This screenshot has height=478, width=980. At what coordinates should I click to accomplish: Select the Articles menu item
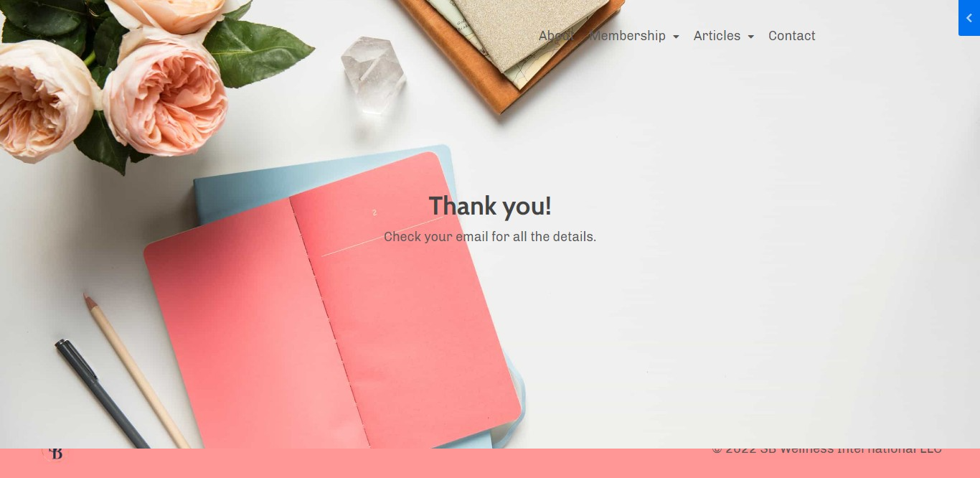click(x=717, y=36)
